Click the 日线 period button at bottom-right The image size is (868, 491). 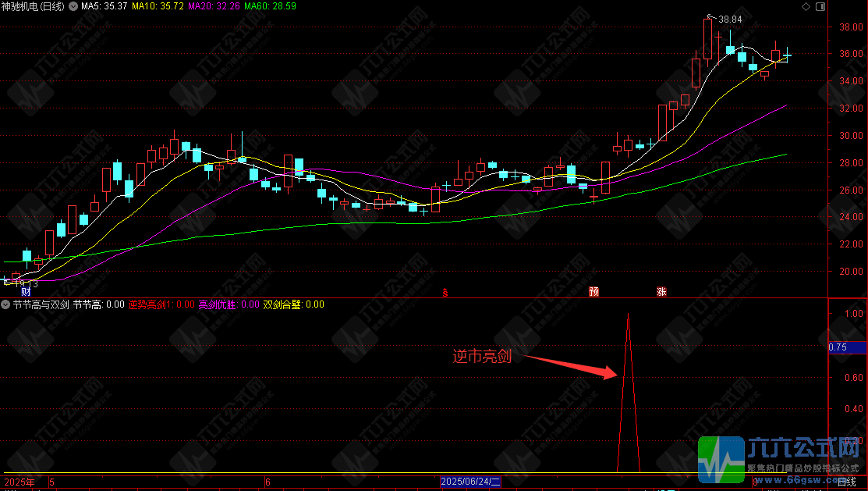pyautogui.click(x=847, y=482)
